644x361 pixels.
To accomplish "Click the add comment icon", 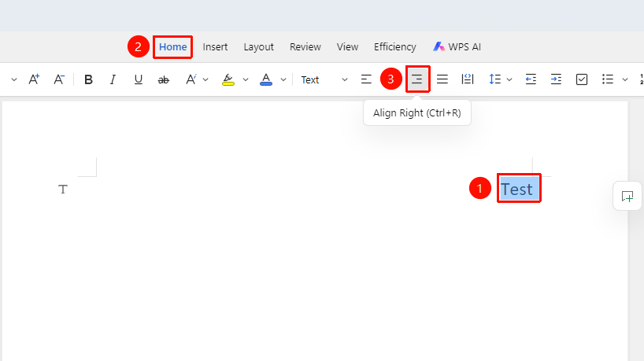I will [627, 197].
